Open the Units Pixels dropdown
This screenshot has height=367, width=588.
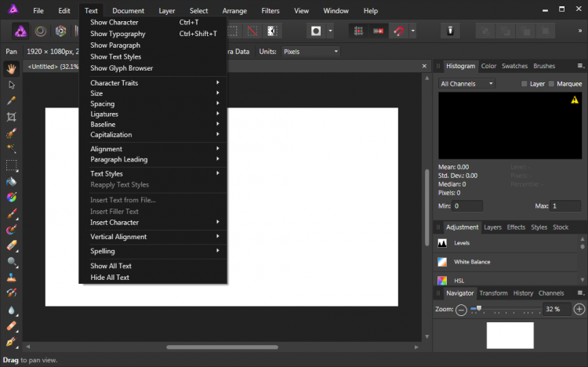(x=310, y=52)
